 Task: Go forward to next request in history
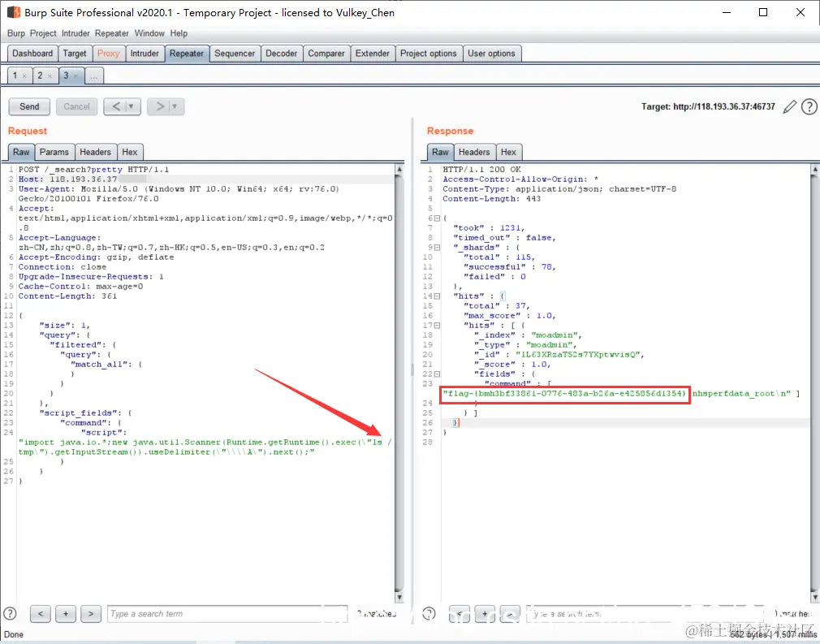click(x=159, y=106)
